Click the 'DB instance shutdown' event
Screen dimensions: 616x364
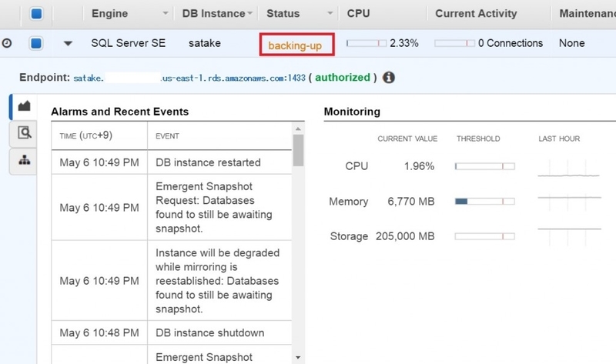(209, 333)
